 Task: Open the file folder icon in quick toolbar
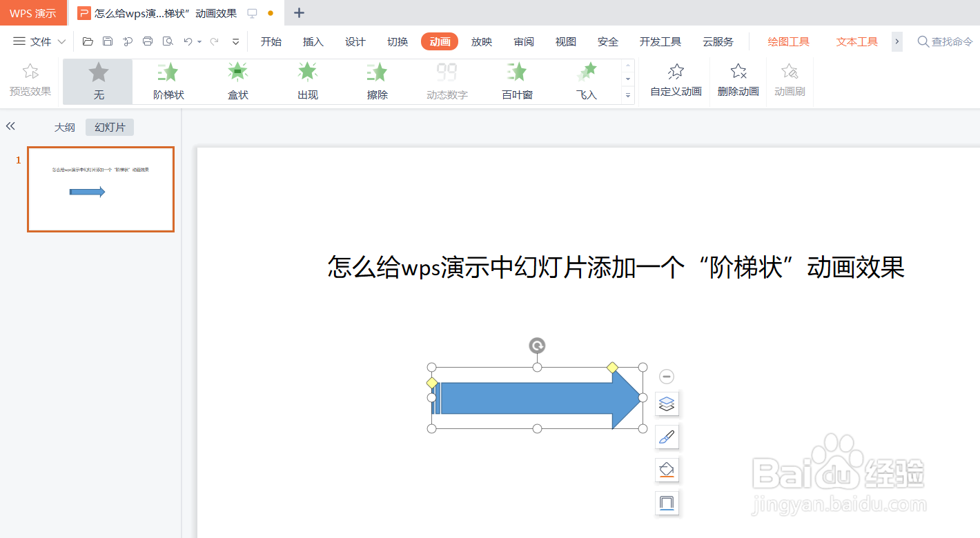88,41
